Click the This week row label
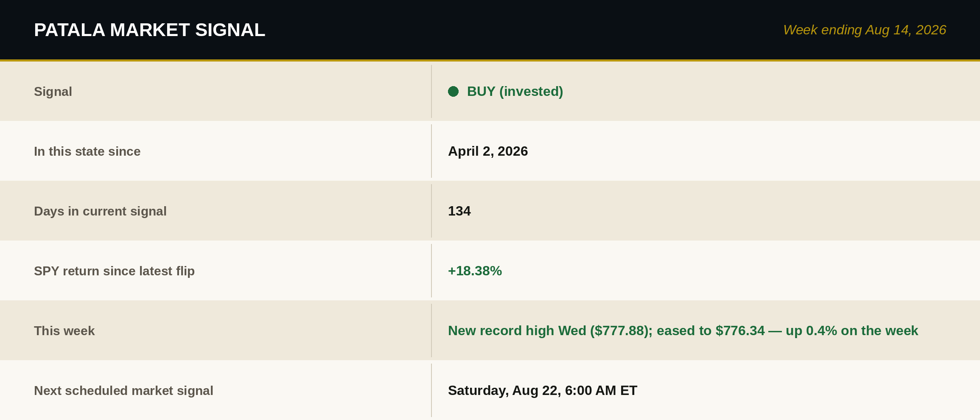This screenshot has height=420, width=980. pyautogui.click(x=64, y=330)
